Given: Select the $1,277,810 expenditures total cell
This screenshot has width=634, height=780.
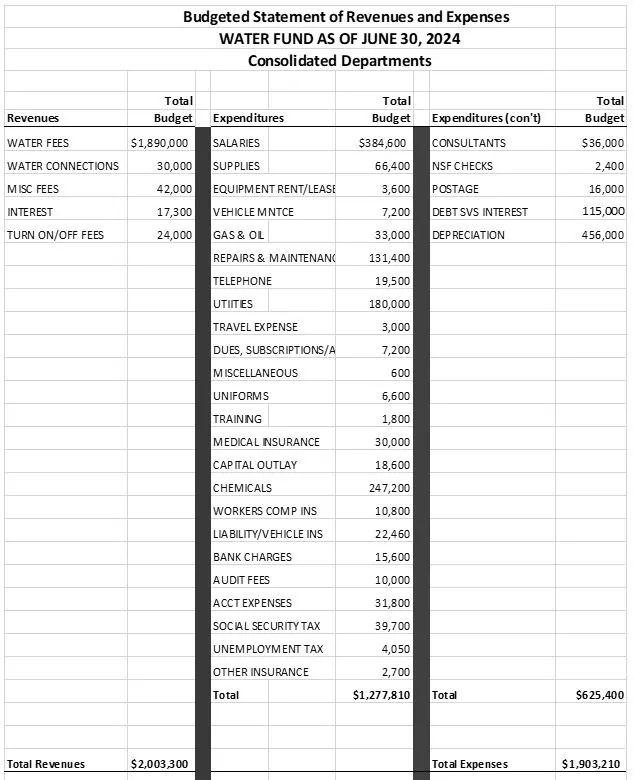Looking at the screenshot, I should (381, 694).
